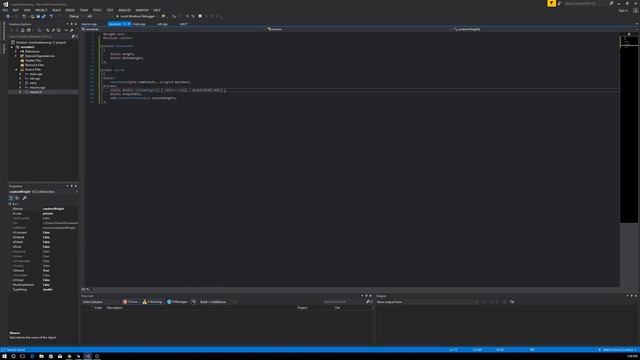The height and width of the screenshot is (360, 640).
Task: Click the Error List filter icon beside Messages
Action: click(193, 302)
